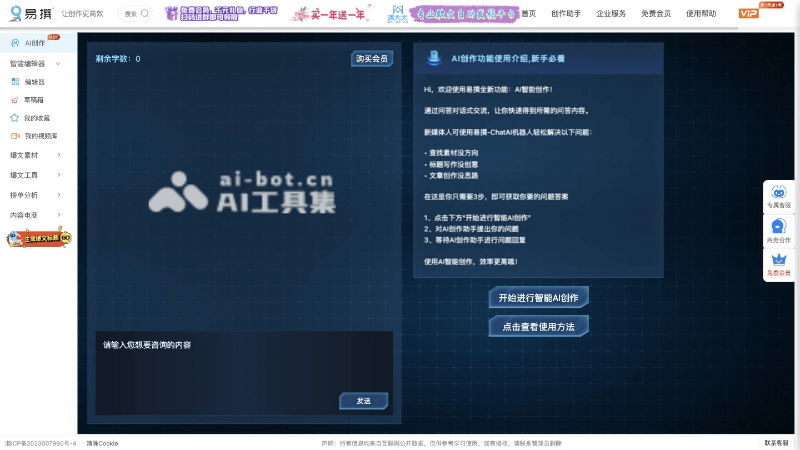
Task: Open 我的视频库 video library icon
Action: [x=15, y=135]
